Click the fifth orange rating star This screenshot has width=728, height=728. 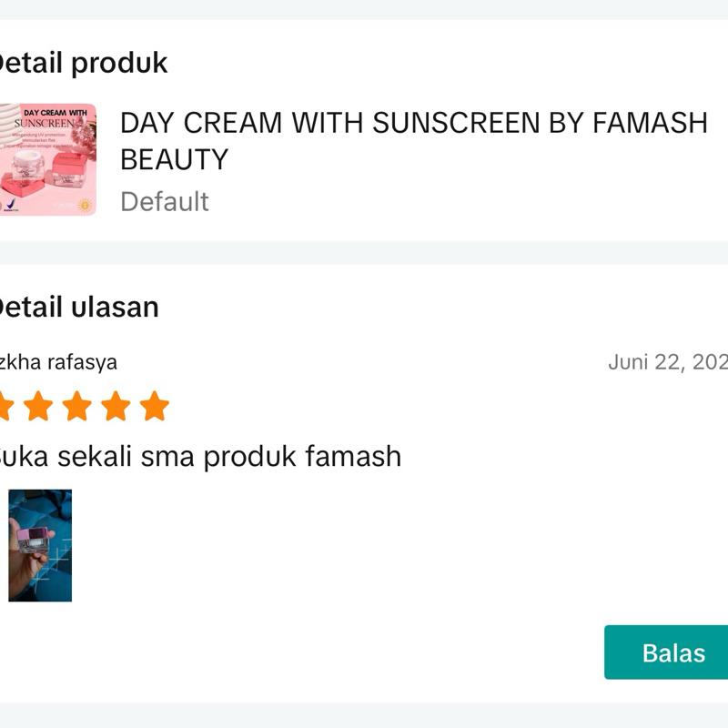tap(155, 406)
